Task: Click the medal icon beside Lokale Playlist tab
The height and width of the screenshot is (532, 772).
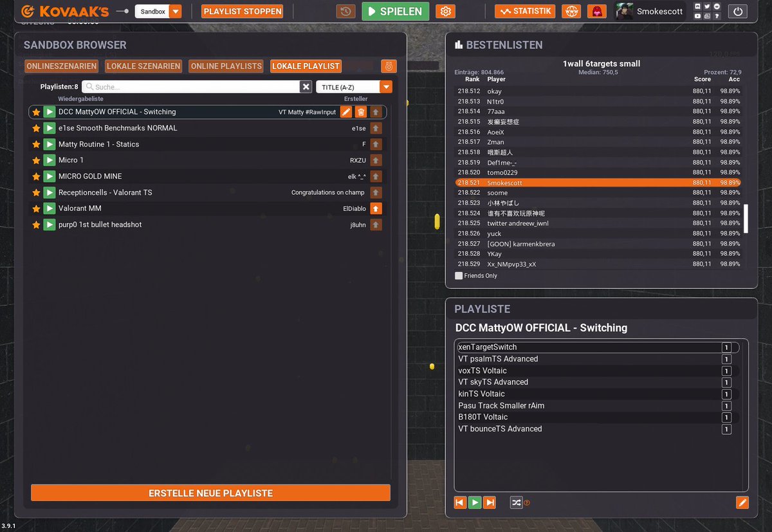Action: [x=389, y=66]
